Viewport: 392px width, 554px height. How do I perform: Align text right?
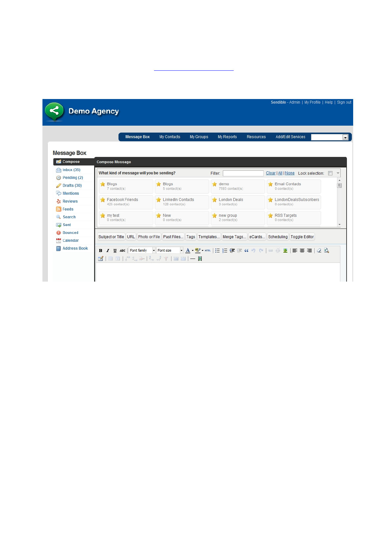coord(309,251)
